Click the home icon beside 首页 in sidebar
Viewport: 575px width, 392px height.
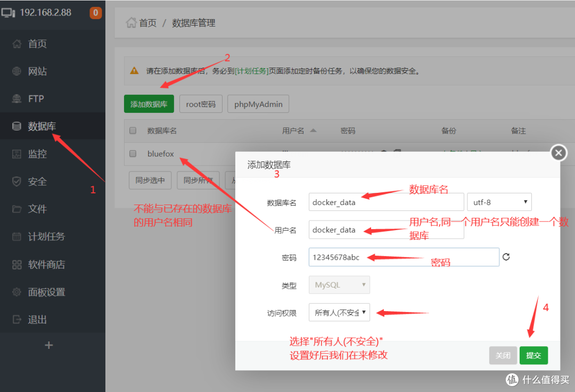click(17, 44)
